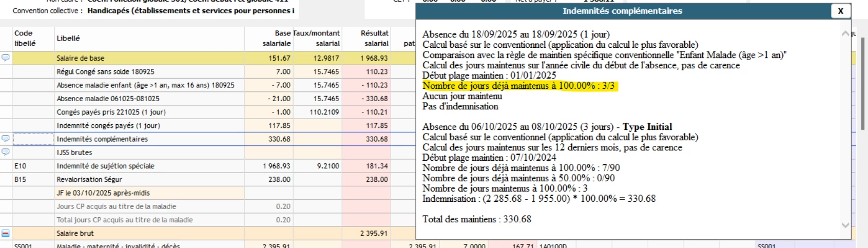The height and width of the screenshot is (248, 868).
Task: Click rate value 12.9817
Action: pyautogui.click(x=326, y=58)
